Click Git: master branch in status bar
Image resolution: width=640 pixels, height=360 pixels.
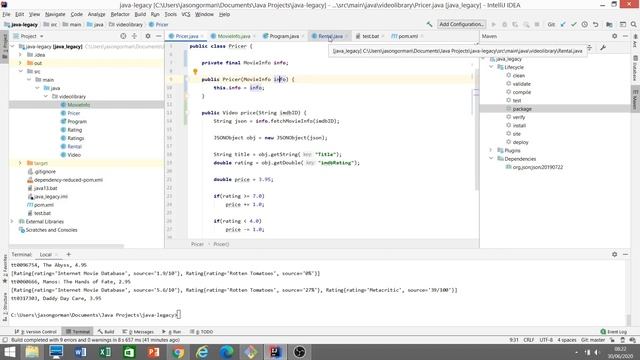[593, 340]
